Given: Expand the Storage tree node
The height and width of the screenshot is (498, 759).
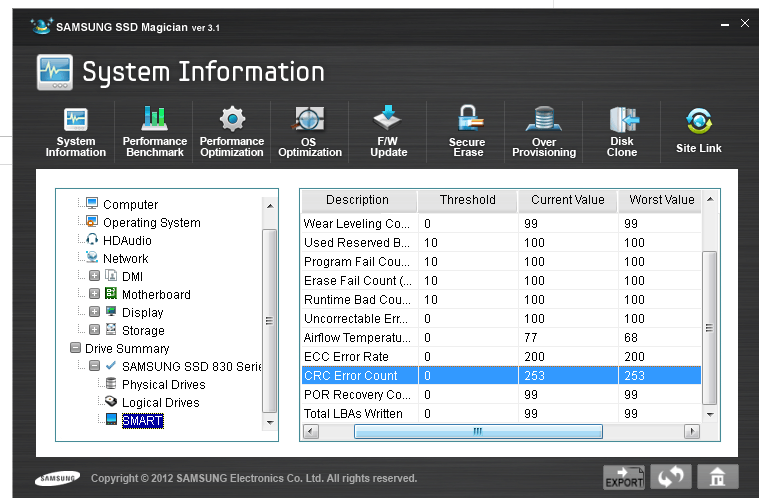Looking at the screenshot, I should [x=94, y=331].
